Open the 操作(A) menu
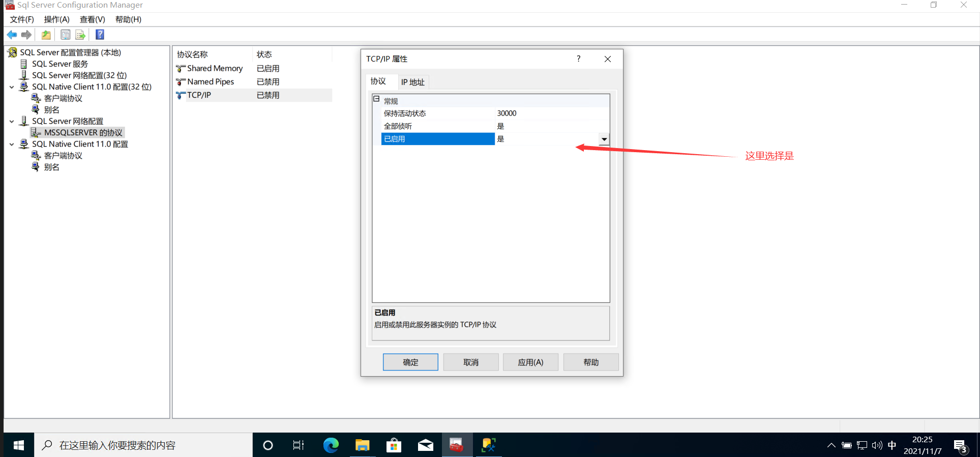This screenshot has height=457, width=980. click(56, 19)
